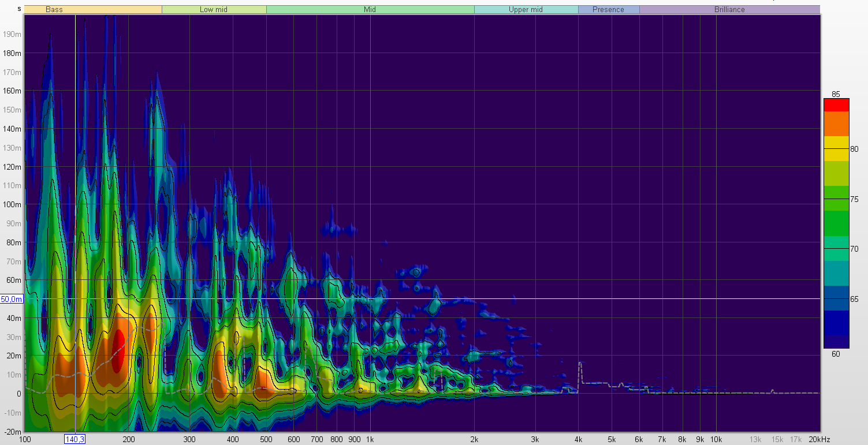Click the red band of the color scale
The height and width of the screenshot is (445, 868).
click(x=836, y=104)
